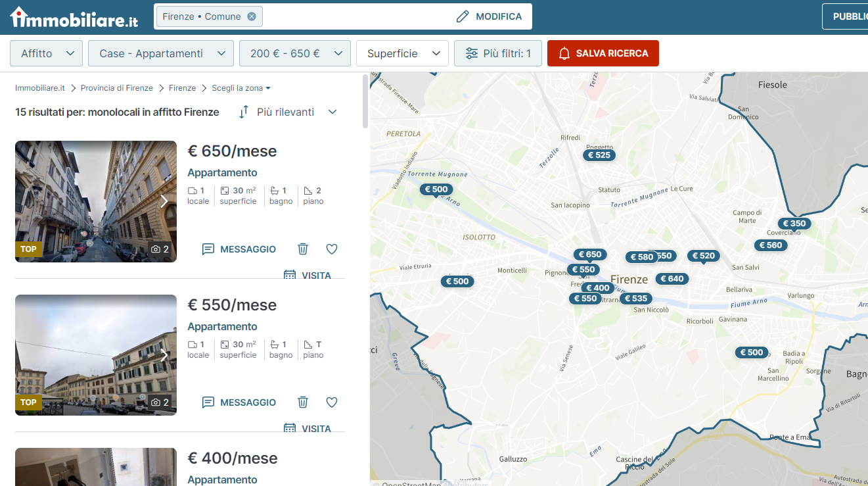868x486 pixels.
Task: Click the € 350 map marker near Coverciano
Action: (794, 224)
